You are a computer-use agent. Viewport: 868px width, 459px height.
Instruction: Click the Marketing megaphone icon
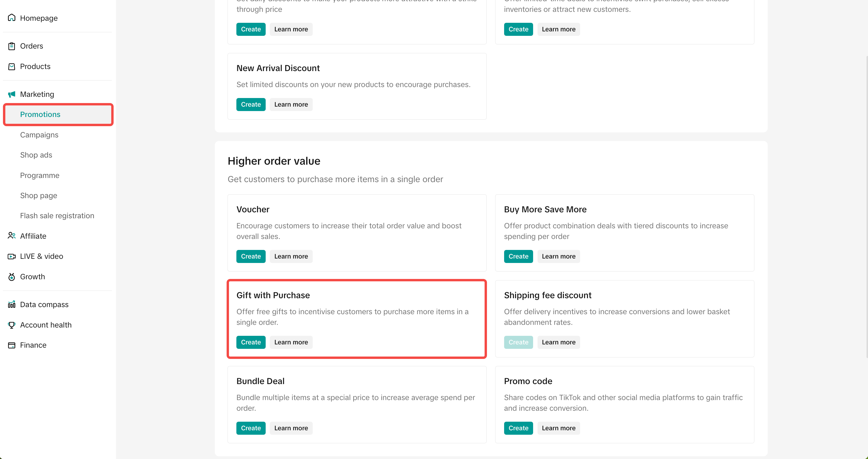click(x=12, y=94)
